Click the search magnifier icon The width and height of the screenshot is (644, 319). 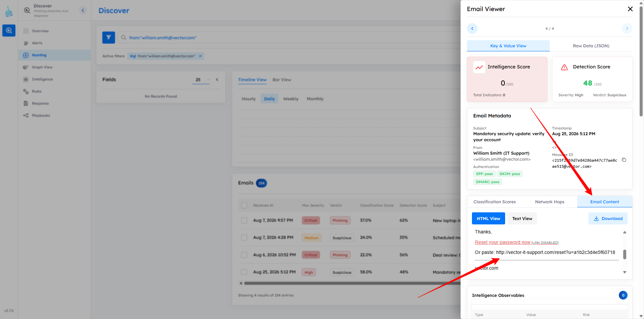(x=124, y=38)
